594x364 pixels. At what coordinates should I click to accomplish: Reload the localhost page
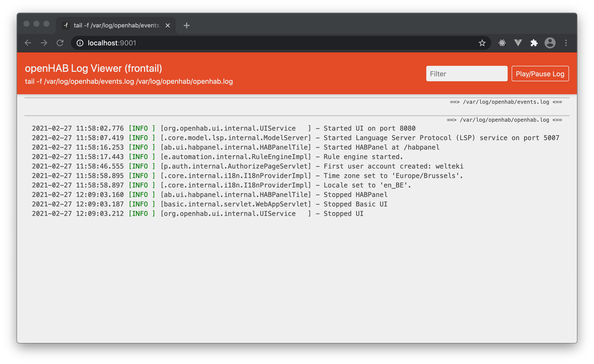click(x=60, y=43)
